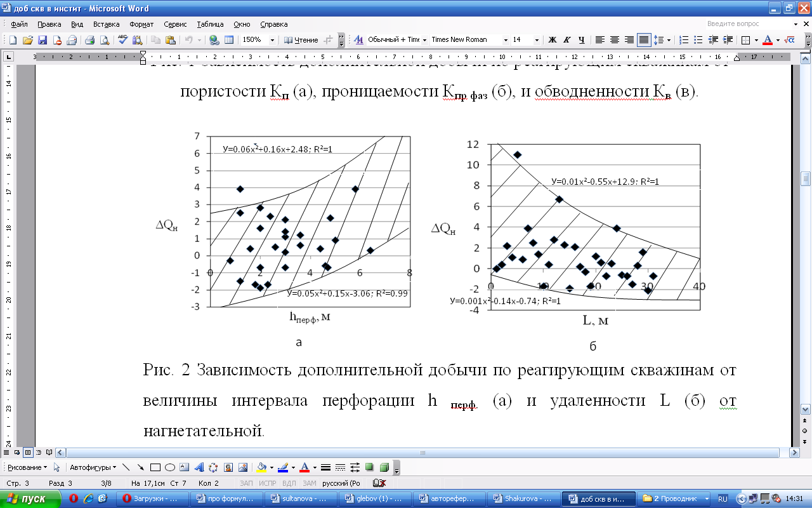Open the Файл menu
Image resolution: width=812 pixels, height=508 pixels.
pyautogui.click(x=19, y=24)
